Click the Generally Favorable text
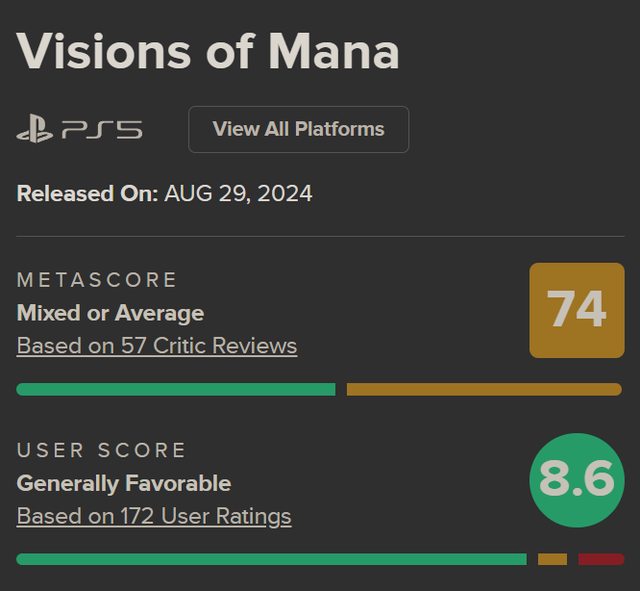This screenshot has height=591, width=640. [x=124, y=483]
